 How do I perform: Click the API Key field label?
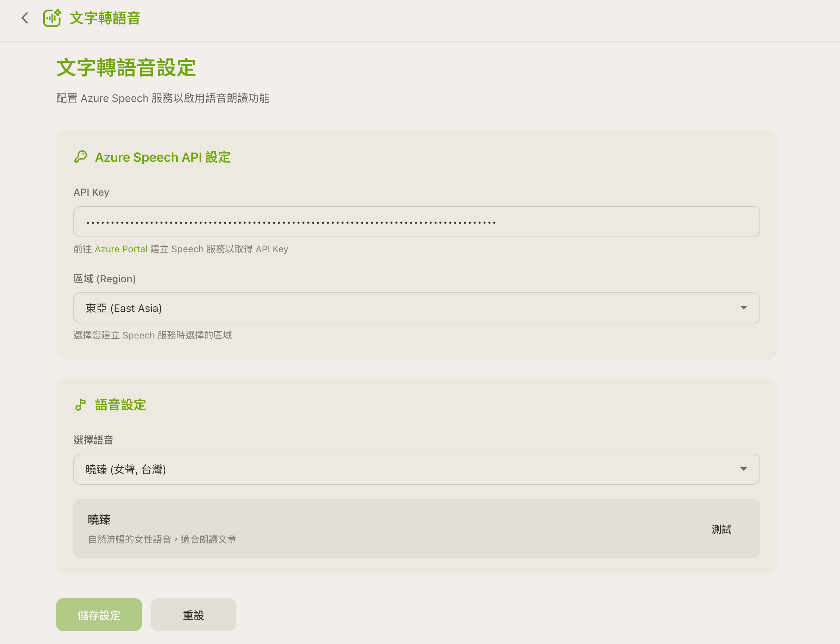(x=91, y=192)
